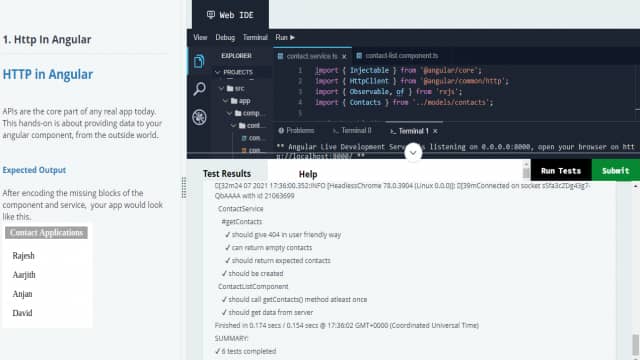Open the Test Results tab
640x360 pixels.
[x=227, y=174]
